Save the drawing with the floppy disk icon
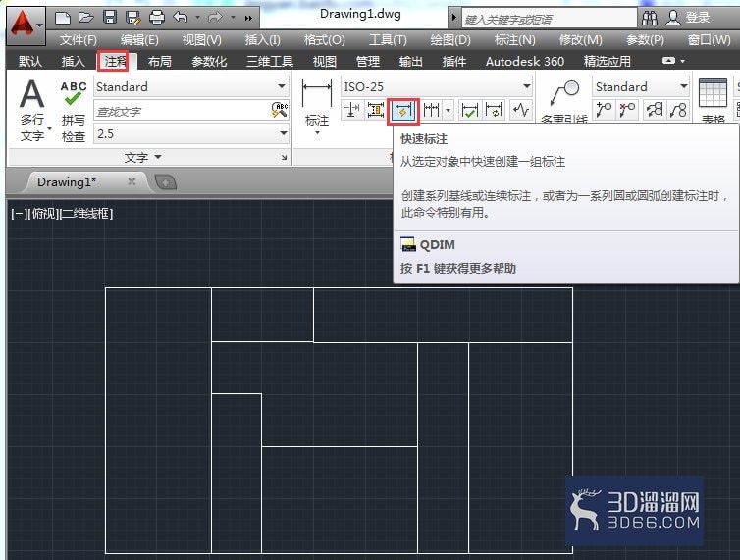The width and height of the screenshot is (740, 560). coord(110,18)
